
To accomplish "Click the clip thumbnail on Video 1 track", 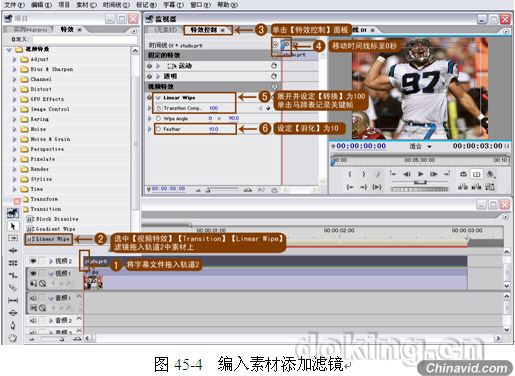I will (x=93, y=282).
